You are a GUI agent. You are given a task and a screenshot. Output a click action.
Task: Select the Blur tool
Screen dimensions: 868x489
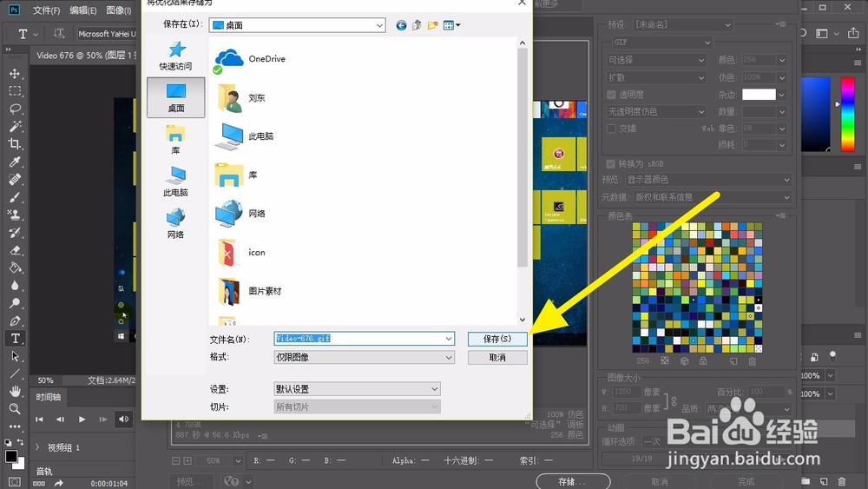15,286
